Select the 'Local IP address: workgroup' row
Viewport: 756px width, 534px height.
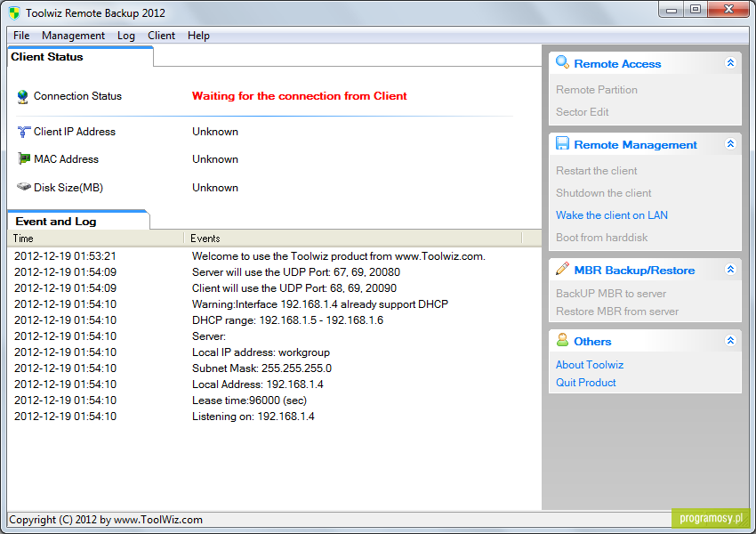pyautogui.click(x=274, y=352)
